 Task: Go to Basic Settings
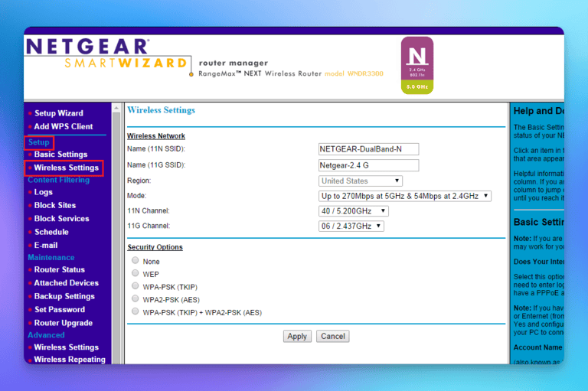(x=60, y=155)
